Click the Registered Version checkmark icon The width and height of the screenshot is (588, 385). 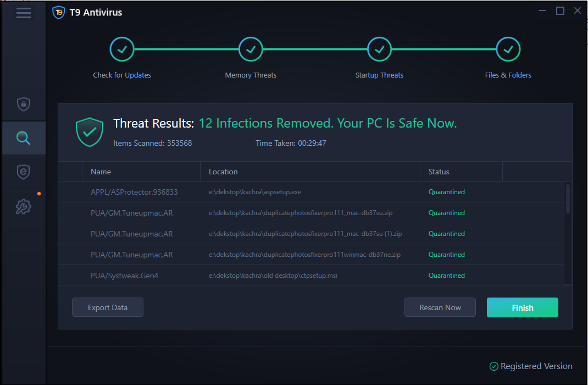[494, 366]
